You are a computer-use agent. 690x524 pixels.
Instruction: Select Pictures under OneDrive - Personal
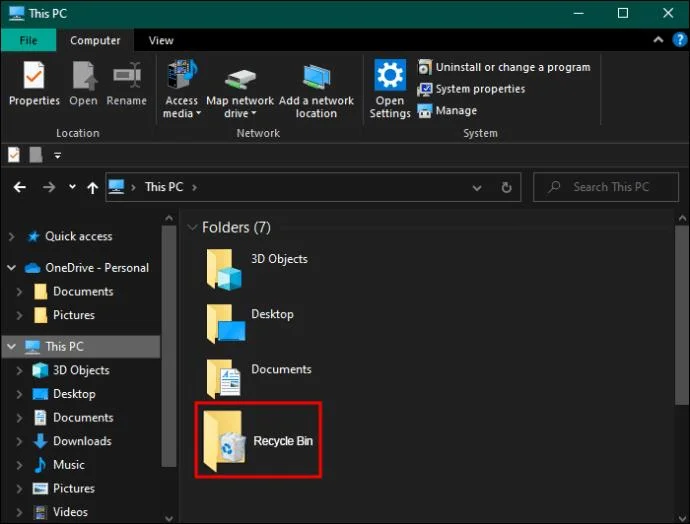tap(73, 315)
